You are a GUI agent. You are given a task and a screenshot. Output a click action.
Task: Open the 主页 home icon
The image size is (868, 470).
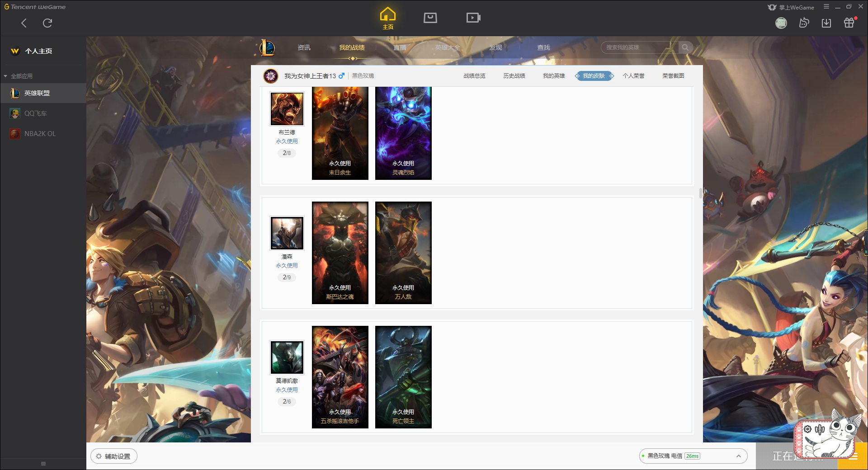coord(388,19)
